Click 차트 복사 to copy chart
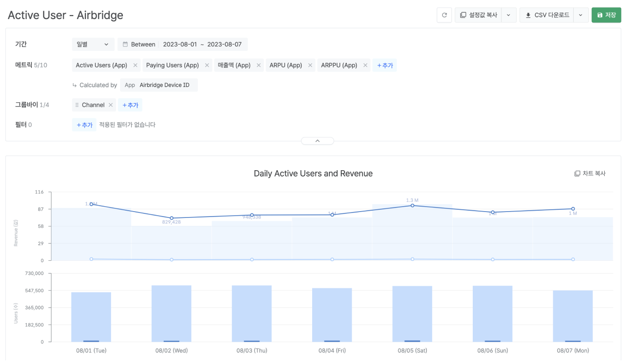637x364 pixels. tap(590, 173)
